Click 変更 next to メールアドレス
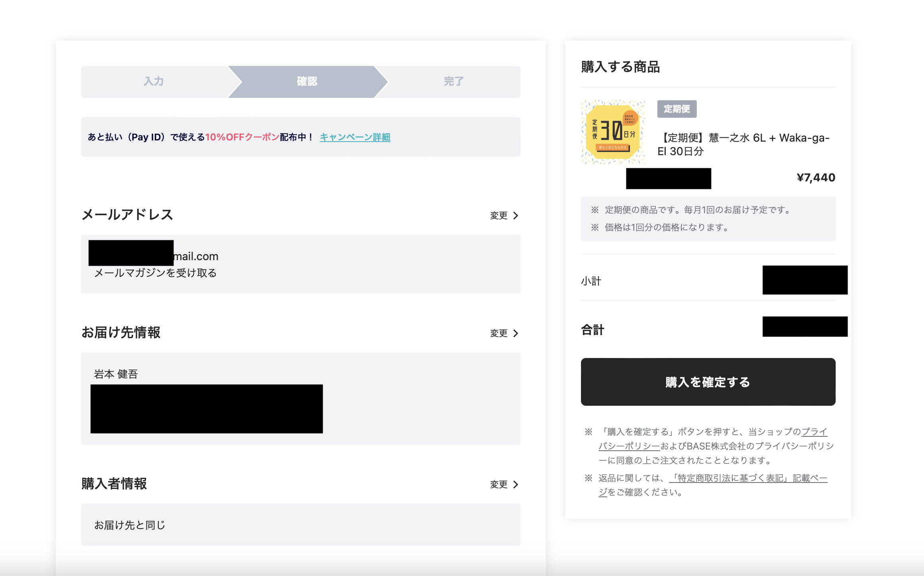This screenshot has width=924, height=576. [499, 216]
